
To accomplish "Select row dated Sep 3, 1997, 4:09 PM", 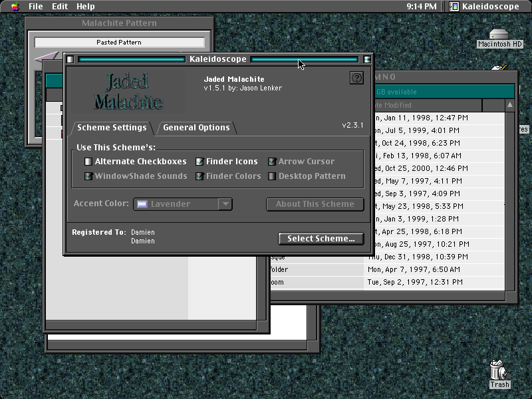I will 440,194.
